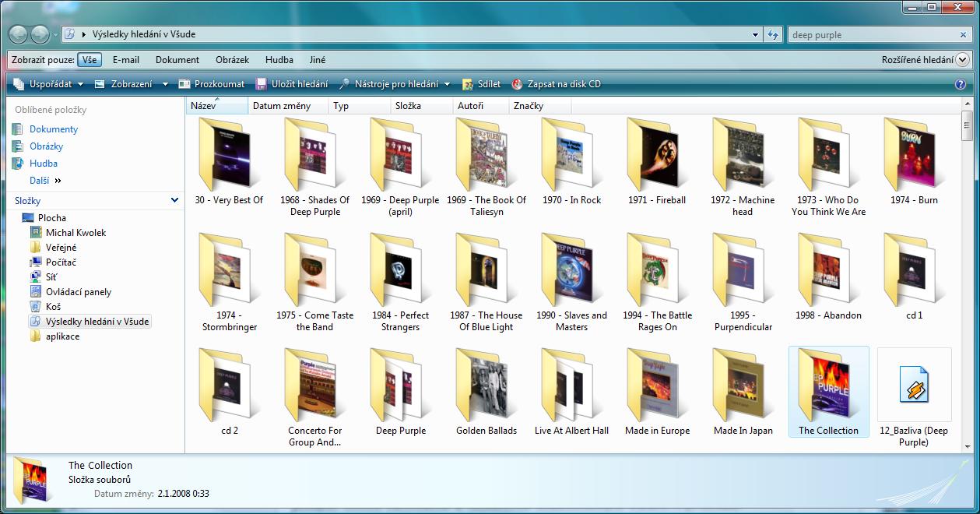Open the 1972 - Machine head folder
Image resolution: width=980 pixels, height=514 pixels.
click(743, 167)
